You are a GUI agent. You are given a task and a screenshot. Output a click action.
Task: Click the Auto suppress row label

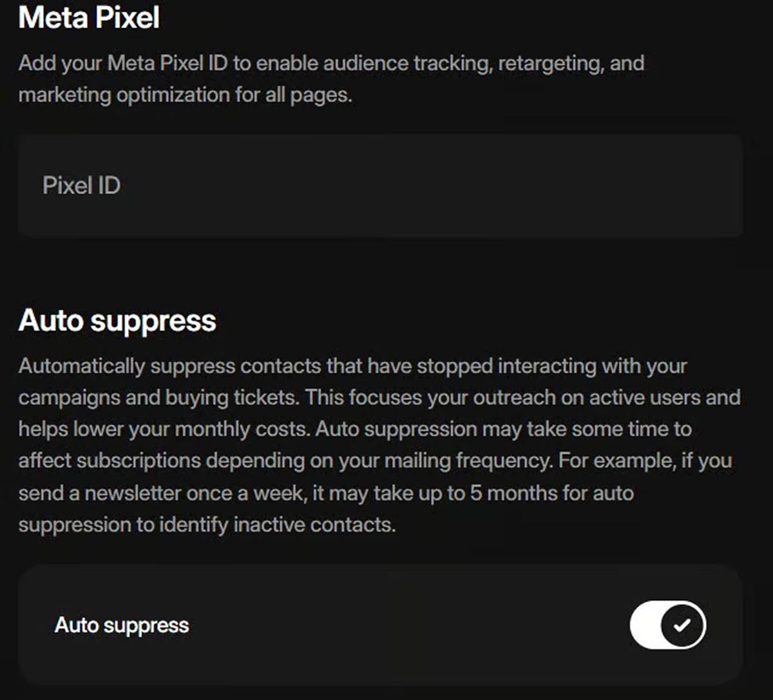point(122,625)
